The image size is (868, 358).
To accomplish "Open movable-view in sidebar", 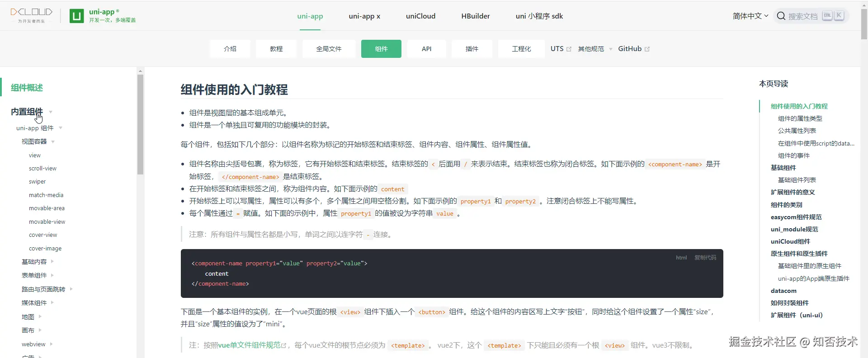I will (47, 221).
